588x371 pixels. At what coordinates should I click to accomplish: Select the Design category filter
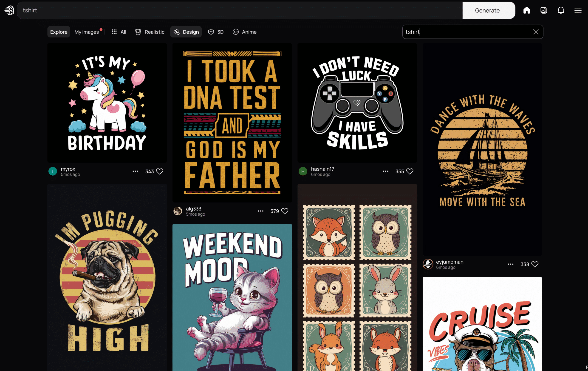tap(186, 32)
